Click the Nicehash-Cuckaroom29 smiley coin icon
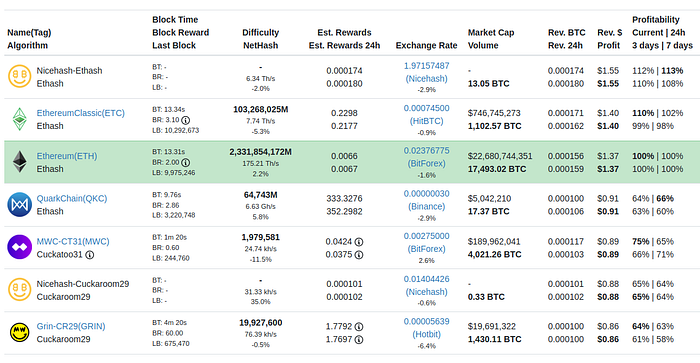The width and height of the screenshot is (700, 363). [x=20, y=290]
